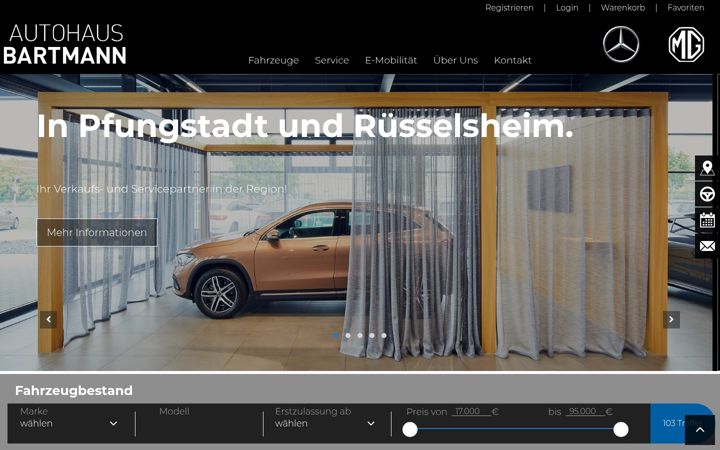Open the Über Uns menu
Viewport: 720px width, 450px height.
tap(456, 60)
